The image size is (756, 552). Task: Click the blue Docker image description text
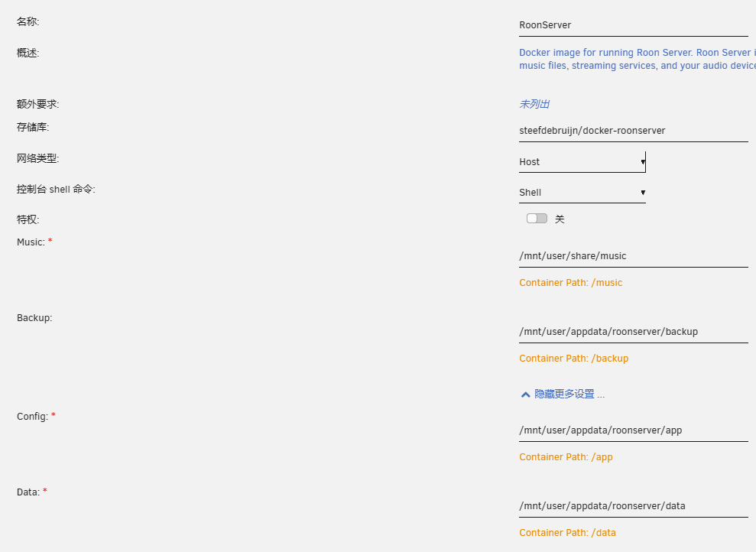[638, 60]
